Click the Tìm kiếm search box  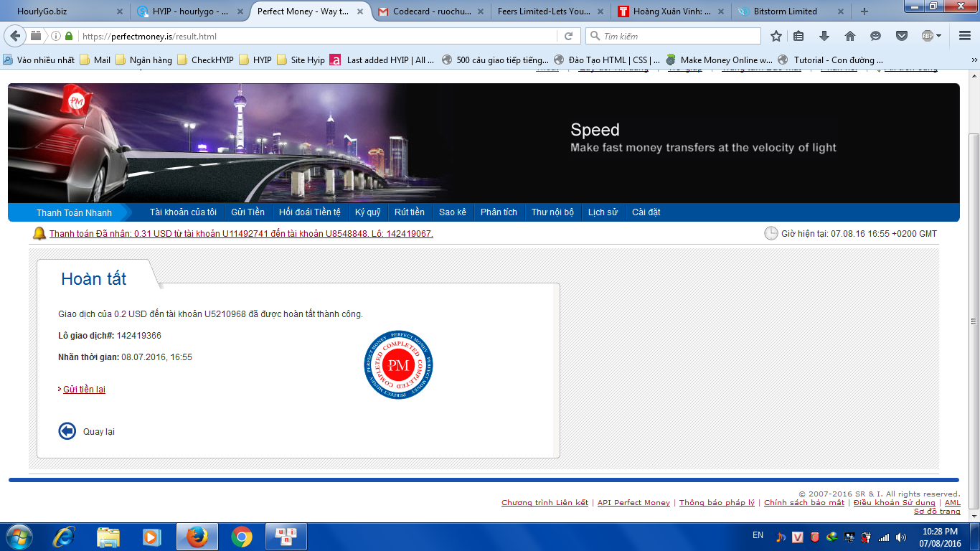pos(673,36)
